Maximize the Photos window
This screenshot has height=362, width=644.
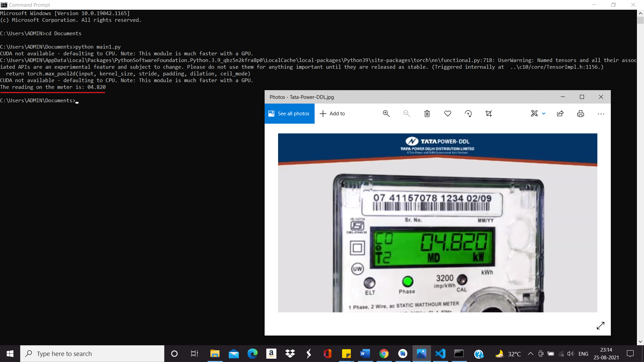(582, 97)
